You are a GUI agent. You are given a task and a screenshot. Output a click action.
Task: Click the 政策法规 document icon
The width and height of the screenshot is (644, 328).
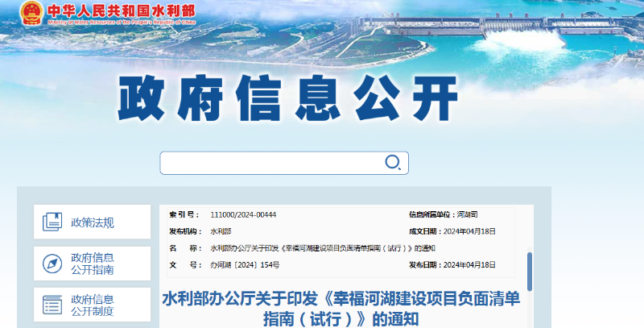(x=52, y=222)
